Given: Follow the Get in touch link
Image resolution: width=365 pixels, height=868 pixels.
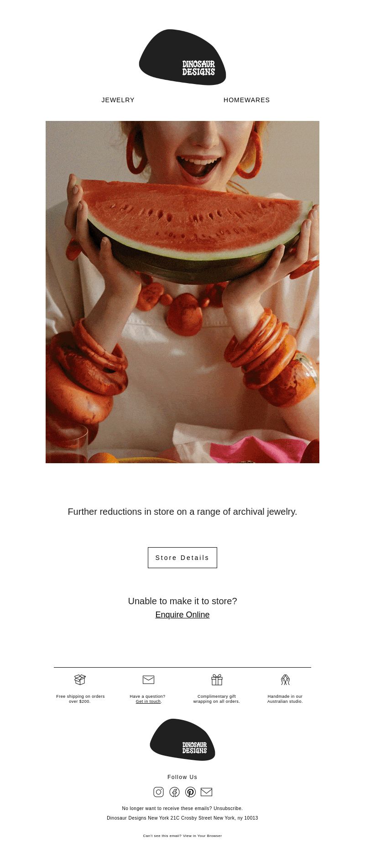Looking at the screenshot, I should 148,701.
